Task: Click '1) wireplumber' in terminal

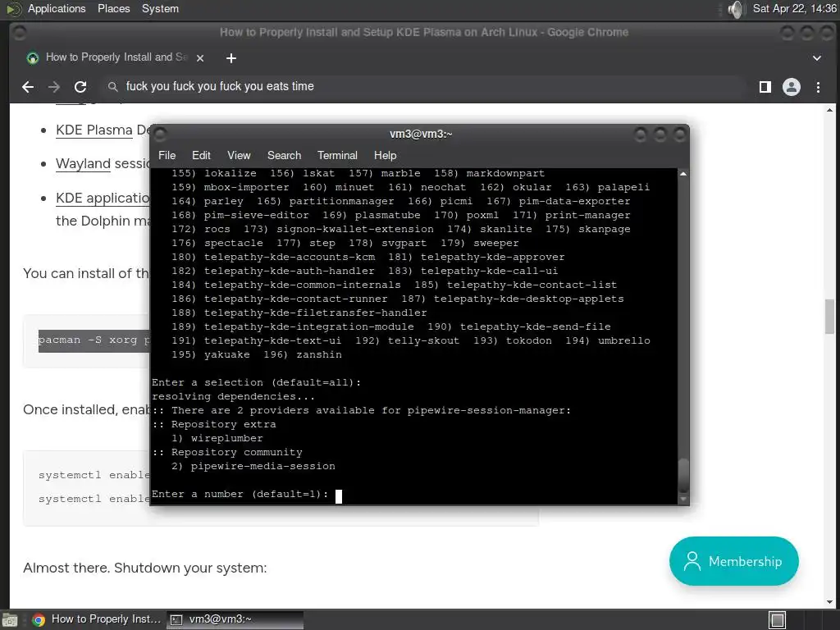Action: (217, 438)
